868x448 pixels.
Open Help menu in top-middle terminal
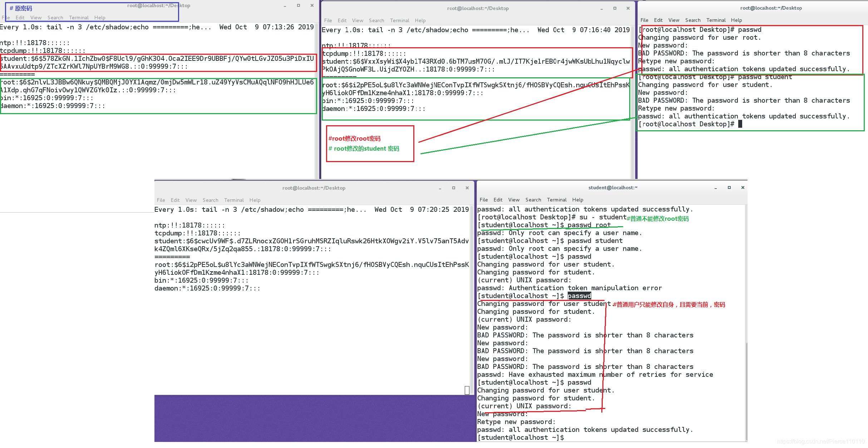(420, 20)
